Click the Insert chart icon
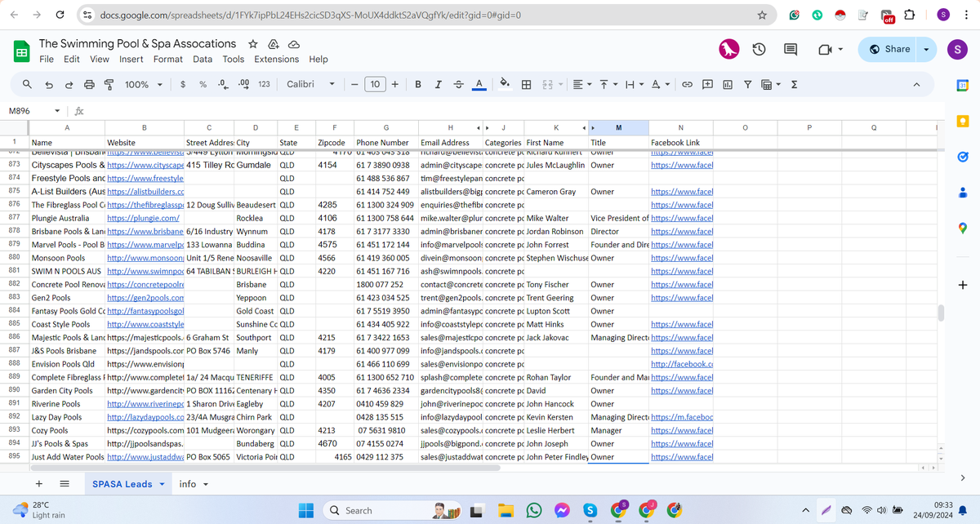This screenshot has width=980, height=524. 727,84
